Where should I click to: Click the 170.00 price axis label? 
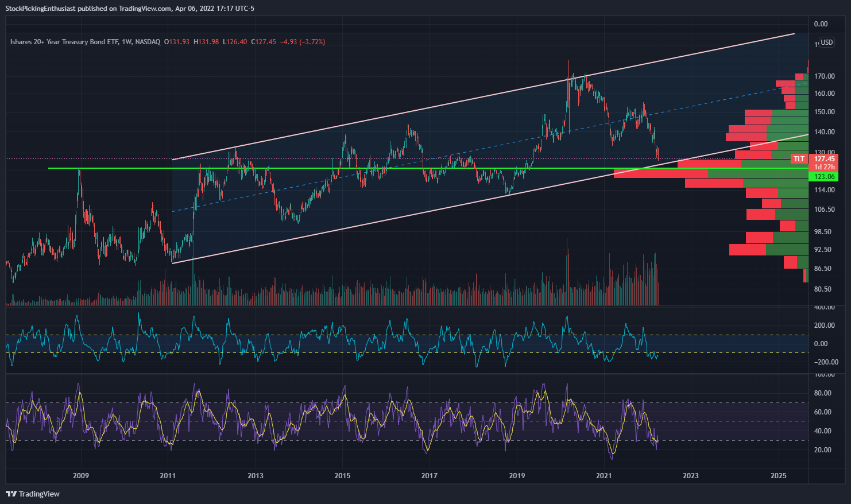tap(824, 76)
